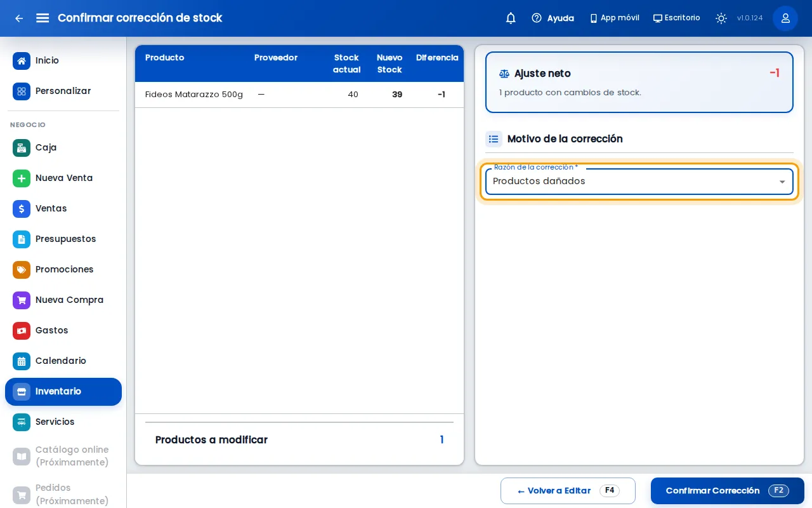Click the Servicios icon

pyautogui.click(x=22, y=422)
